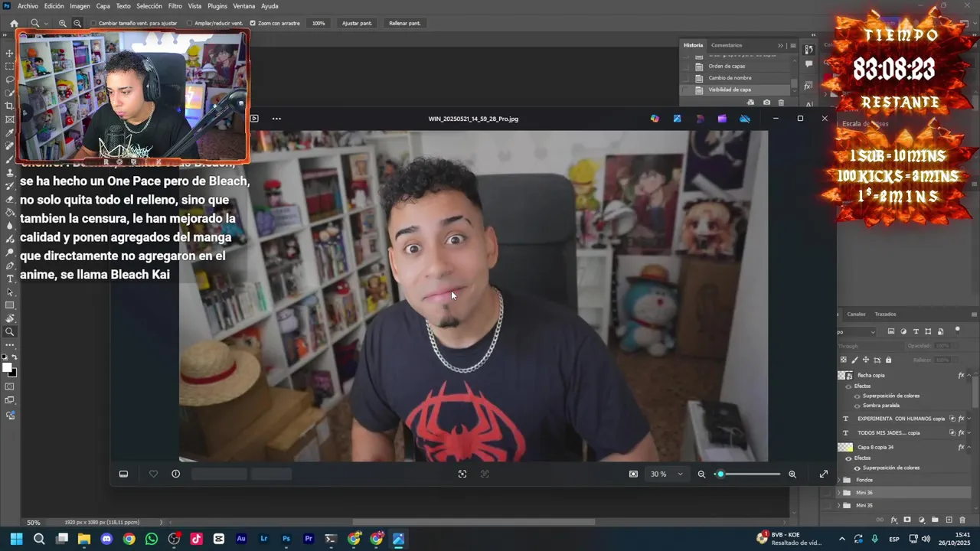This screenshot has width=980, height=551.
Task: Expand the Historia panel double-arrow
Action: [781, 45]
